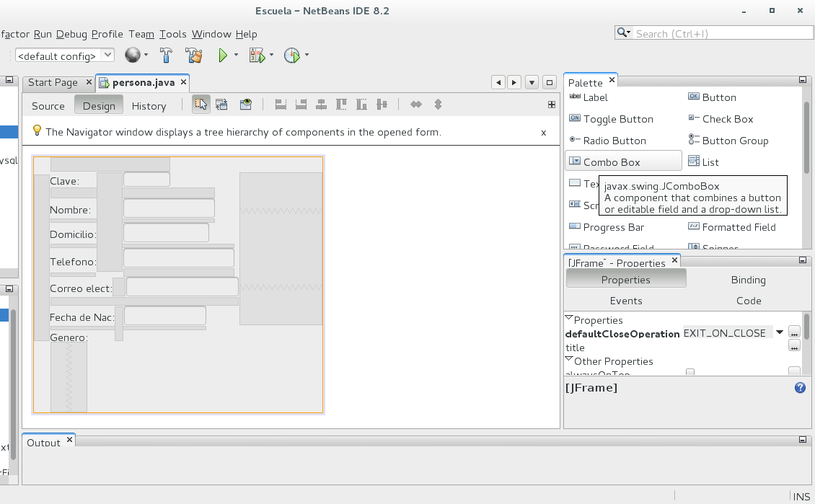
Task: Switch to History view toggle
Action: 149,106
